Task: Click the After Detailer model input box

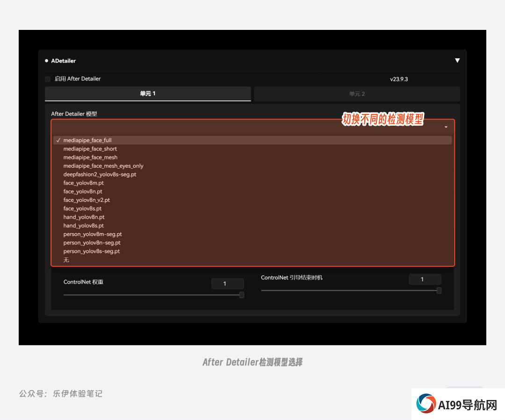Action: [252, 127]
